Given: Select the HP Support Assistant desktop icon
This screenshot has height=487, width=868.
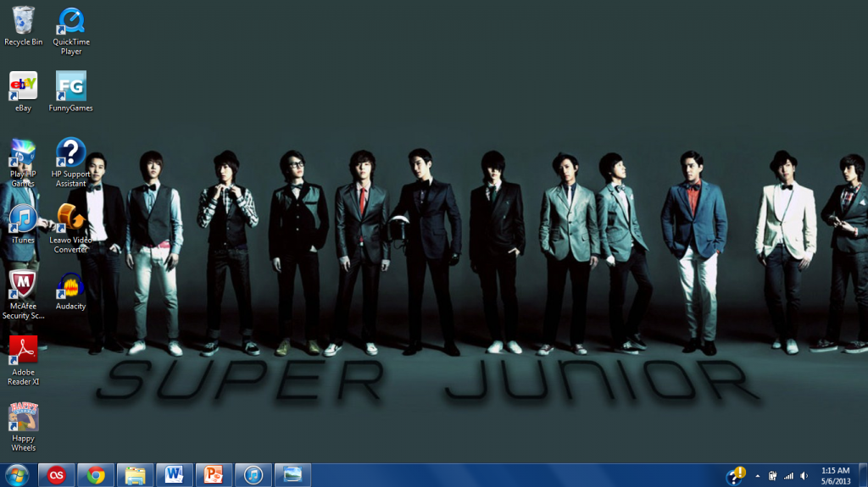Looking at the screenshot, I should click(71, 163).
